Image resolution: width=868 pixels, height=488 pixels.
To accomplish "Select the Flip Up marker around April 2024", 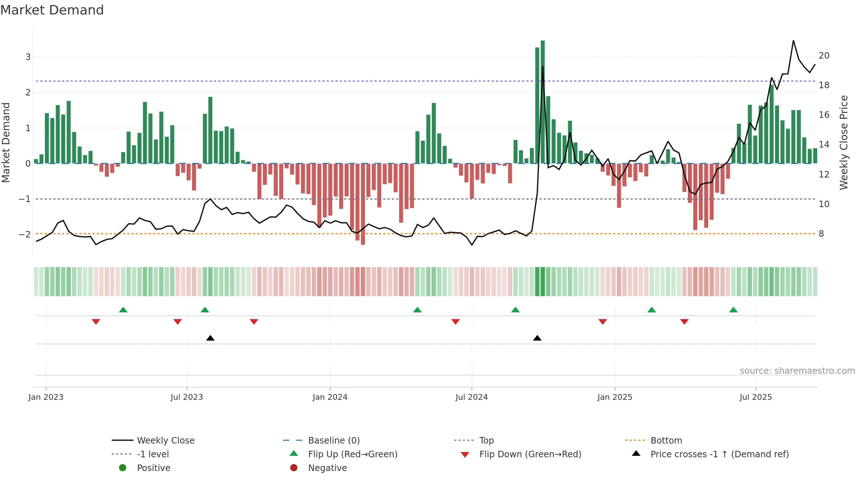I will tap(417, 310).
